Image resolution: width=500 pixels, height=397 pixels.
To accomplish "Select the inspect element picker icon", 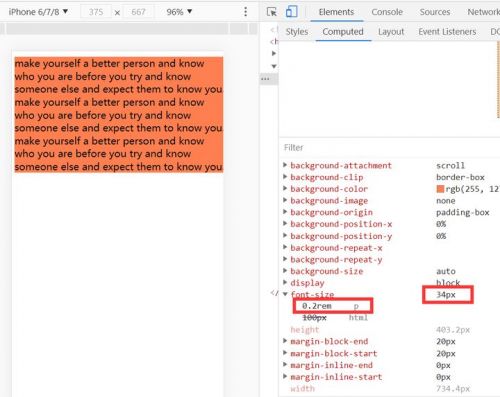I will click(x=272, y=12).
